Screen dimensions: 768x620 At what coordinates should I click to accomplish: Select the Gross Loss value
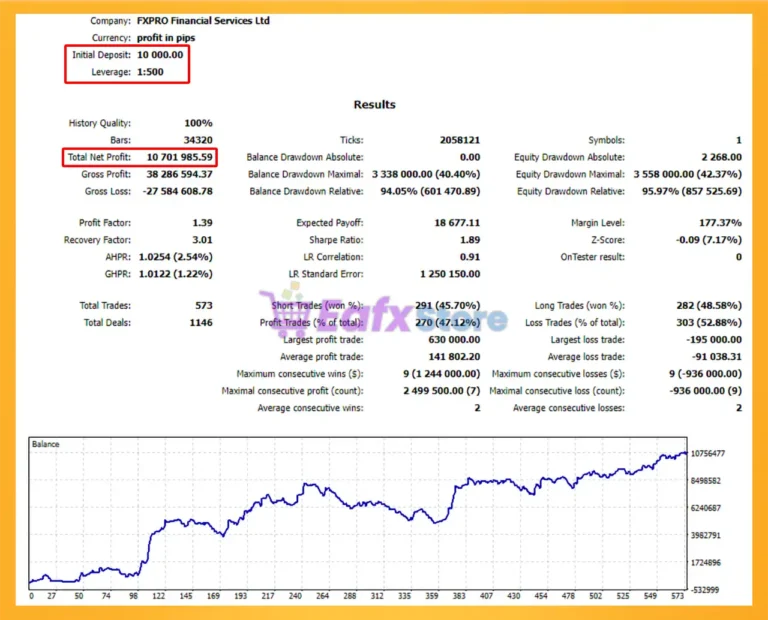coord(178,191)
